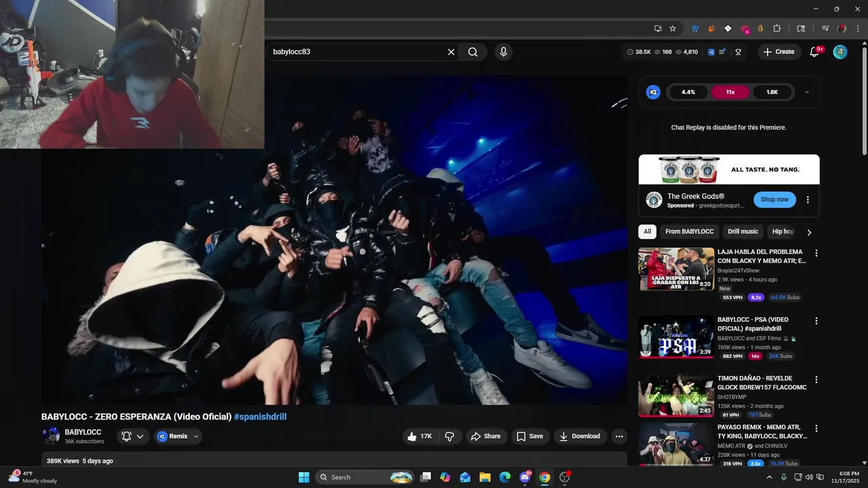868x488 pixels.
Task: Open vidIQ list icon in header stats bar
Action: pyautogui.click(x=722, y=52)
